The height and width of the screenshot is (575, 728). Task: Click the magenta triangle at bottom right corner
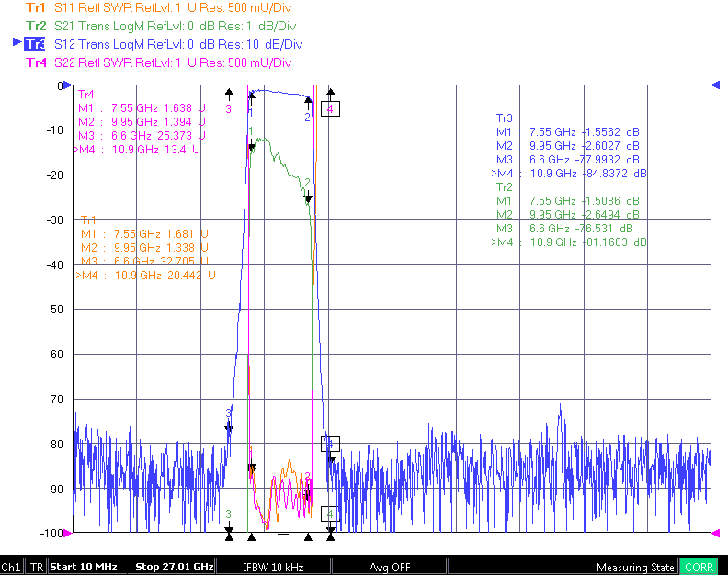[x=715, y=533]
